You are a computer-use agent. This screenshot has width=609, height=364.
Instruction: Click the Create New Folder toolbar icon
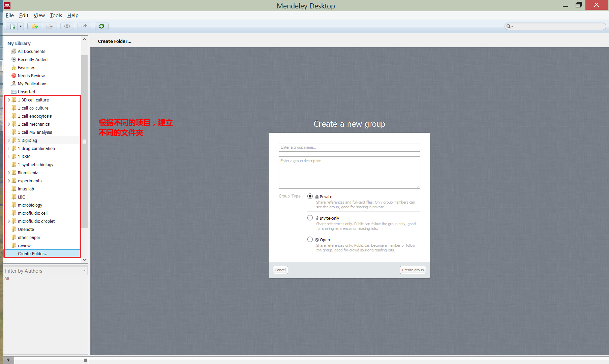[x=35, y=26]
